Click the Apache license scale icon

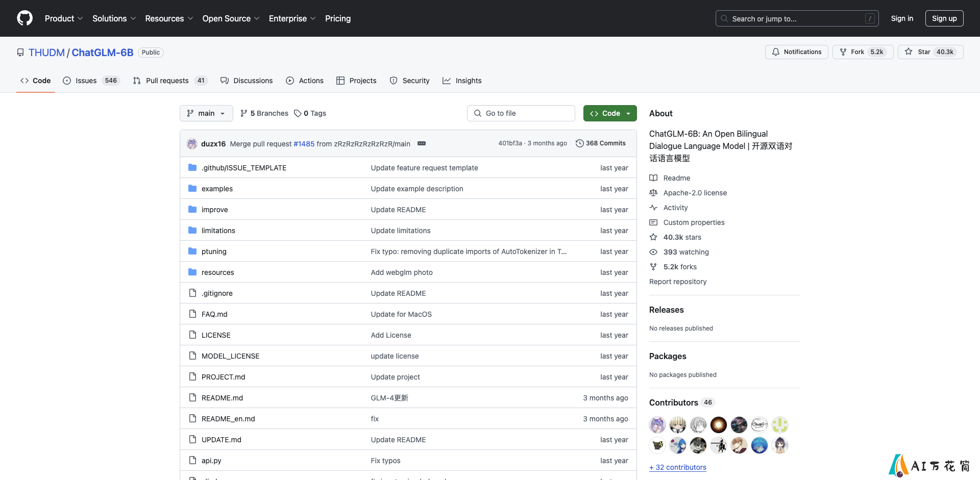tap(653, 193)
